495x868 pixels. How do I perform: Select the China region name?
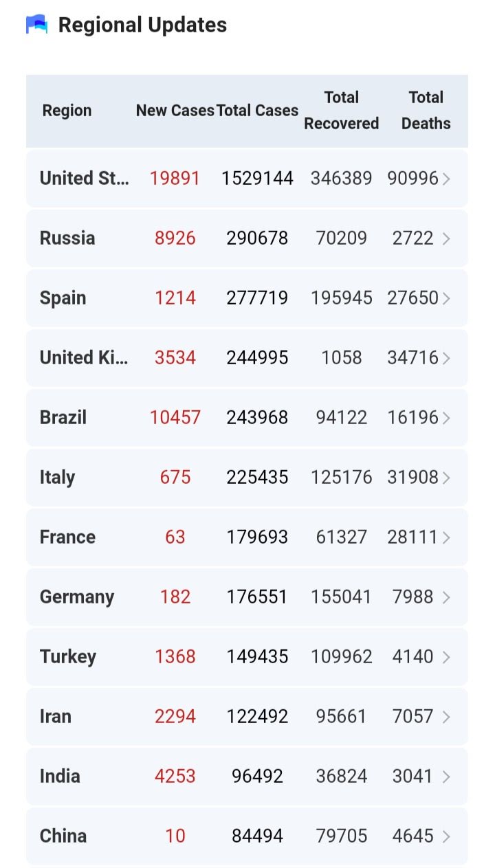[63, 836]
